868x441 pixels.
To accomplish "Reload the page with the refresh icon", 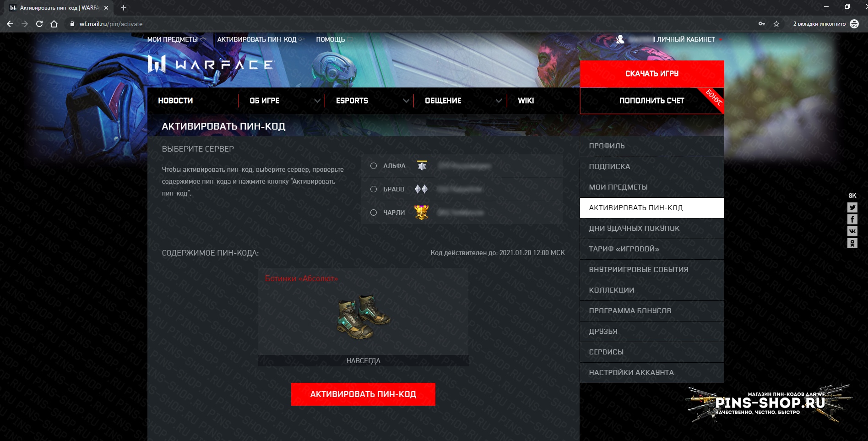I will coord(39,24).
